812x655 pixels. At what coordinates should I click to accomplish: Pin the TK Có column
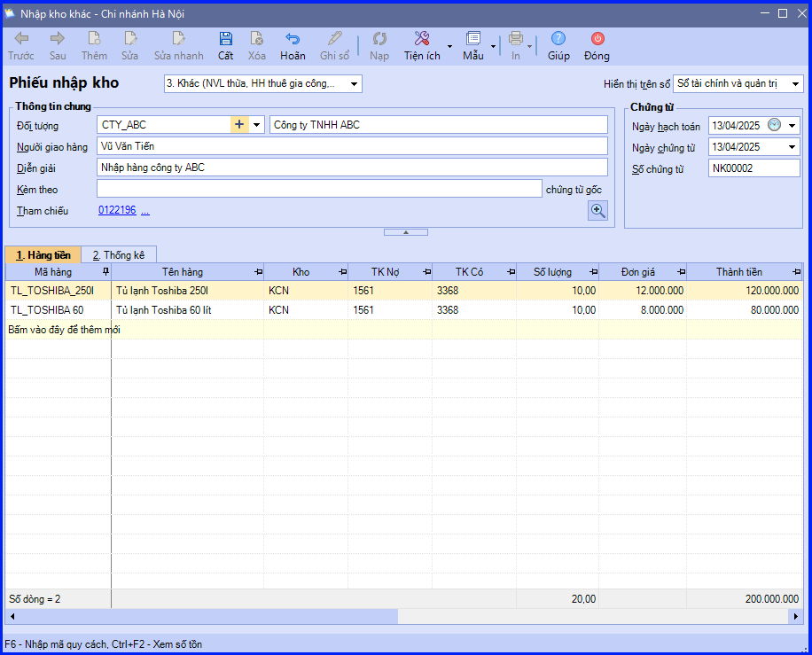tap(511, 272)
